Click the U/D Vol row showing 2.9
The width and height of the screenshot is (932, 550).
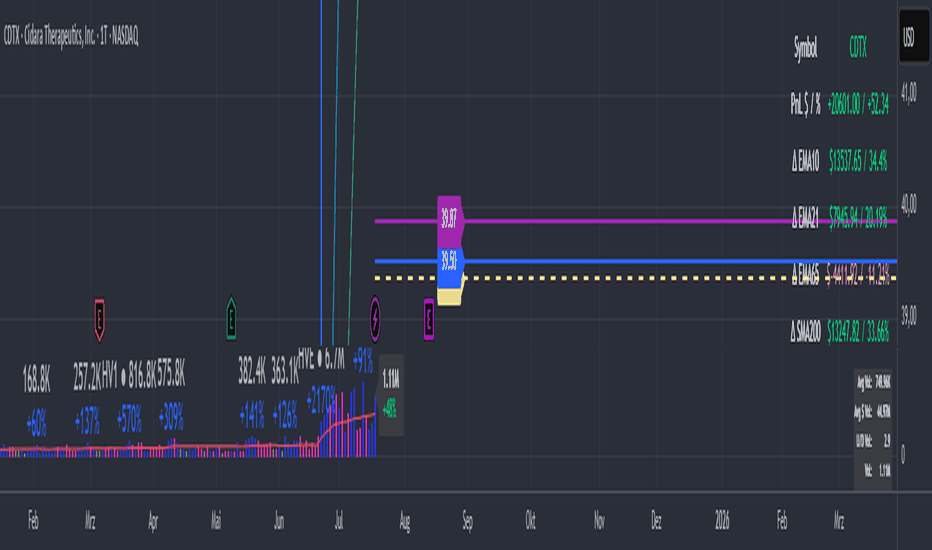pos(873,441)
